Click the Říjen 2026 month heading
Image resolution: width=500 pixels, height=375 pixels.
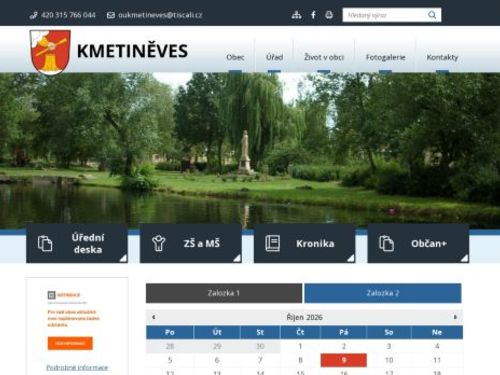coord(304,317)
